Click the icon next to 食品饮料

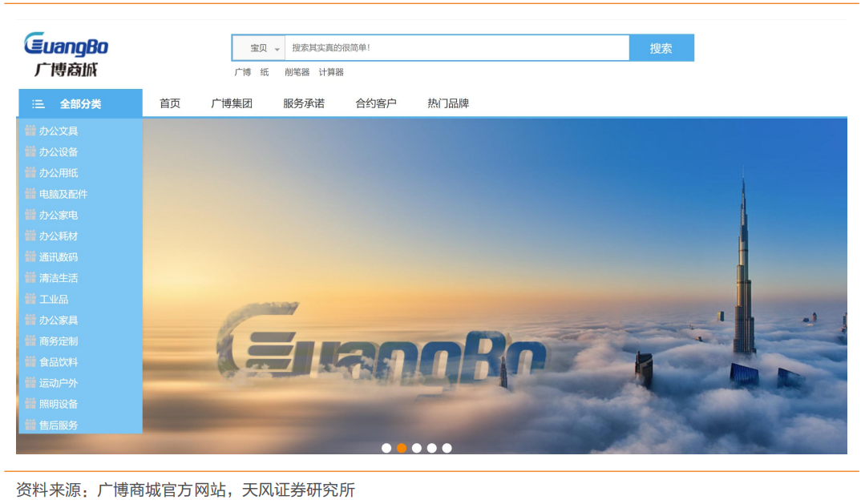(x=30, y=361)
